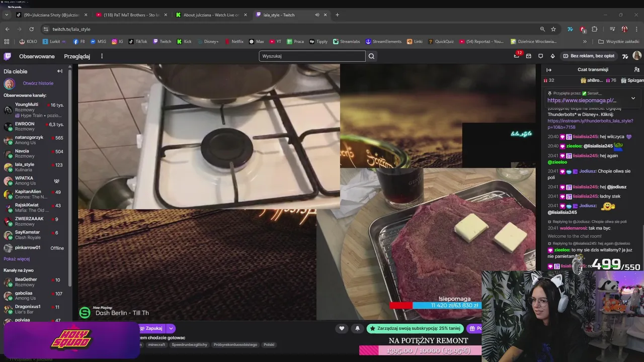Open the Streamlabs bookmark
The image size is (644, 362).
346,42
